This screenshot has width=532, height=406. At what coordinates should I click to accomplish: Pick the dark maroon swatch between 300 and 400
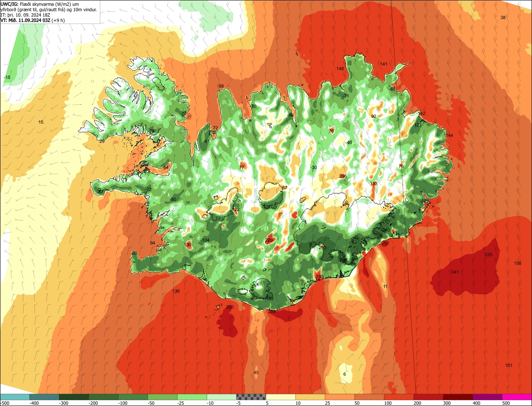click(x=458, y=397)
